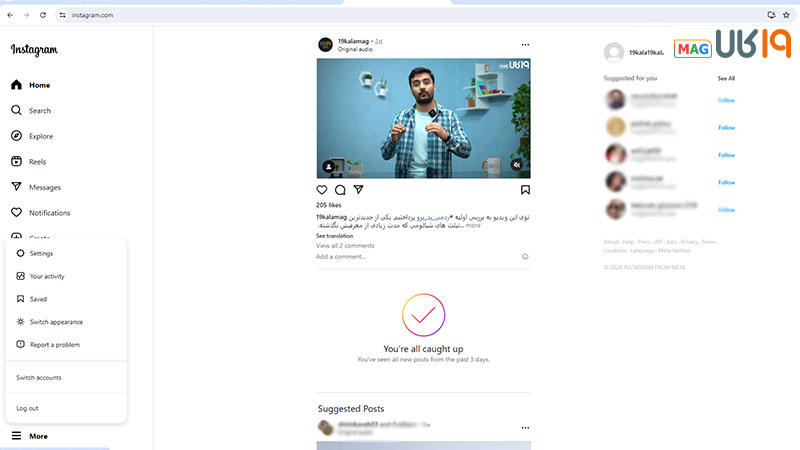Open the three-dot options on 19kalamag post
800x450 pixels.
point(525,45)
